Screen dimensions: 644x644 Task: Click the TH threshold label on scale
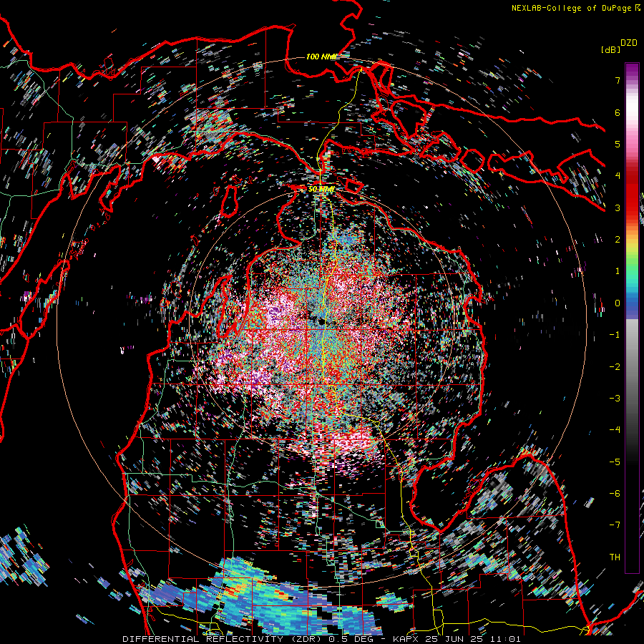[615, 557]
